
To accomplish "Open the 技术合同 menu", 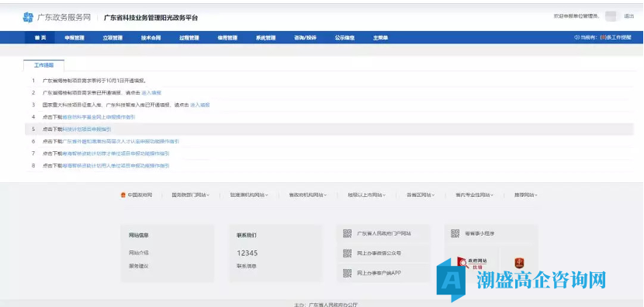I will [151, 38].
